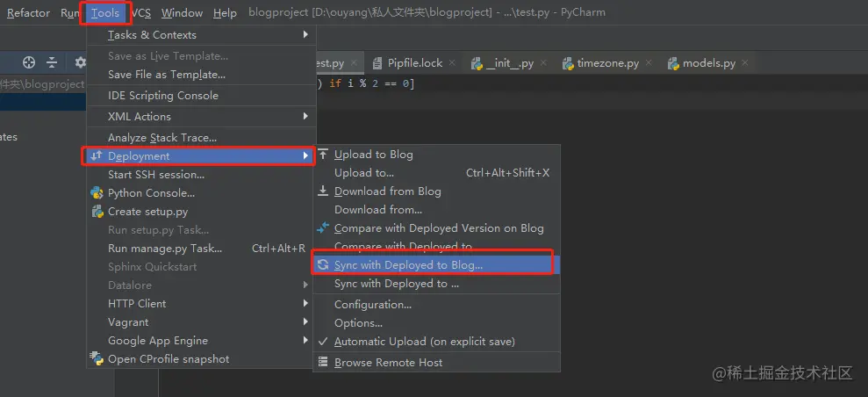868x397 pixels.
Task: Open the Tools menu
Action: [105, 12]
